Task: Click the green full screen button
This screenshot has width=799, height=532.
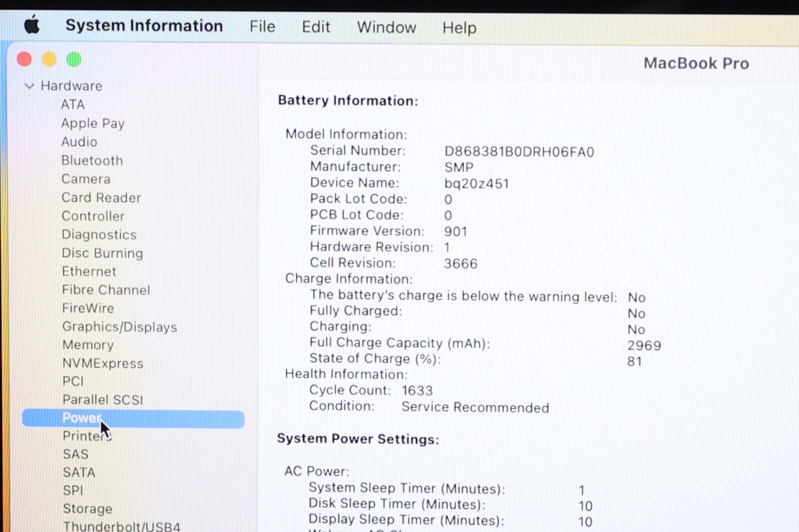Action: (74, 59)
